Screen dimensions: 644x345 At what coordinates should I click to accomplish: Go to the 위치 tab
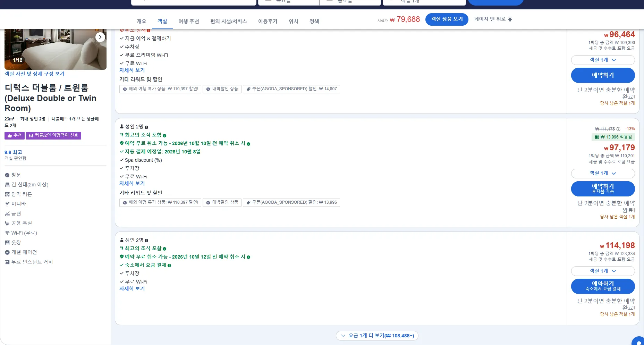click(294, 21)
